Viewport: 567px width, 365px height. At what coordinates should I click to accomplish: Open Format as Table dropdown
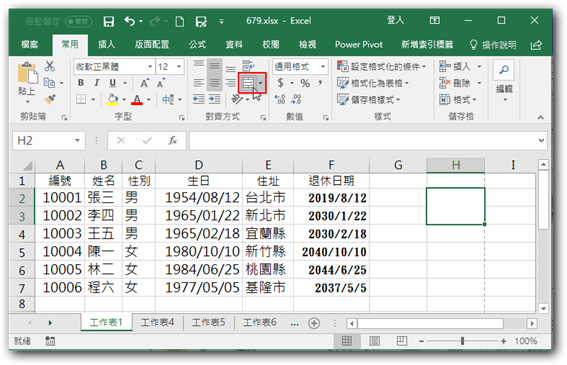point(372,83)
